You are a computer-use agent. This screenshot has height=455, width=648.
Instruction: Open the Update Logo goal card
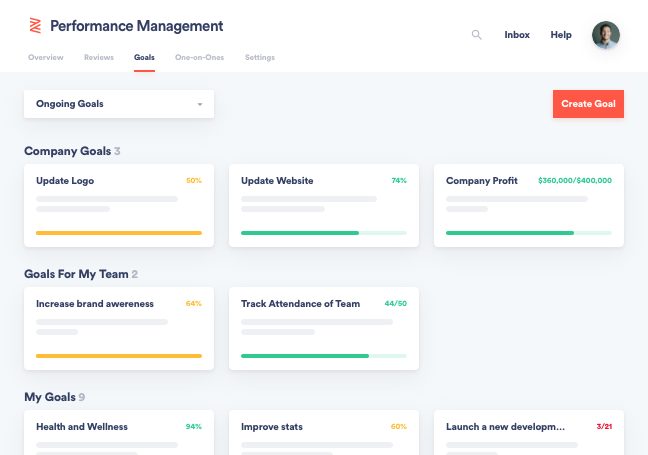coord(119,206)
